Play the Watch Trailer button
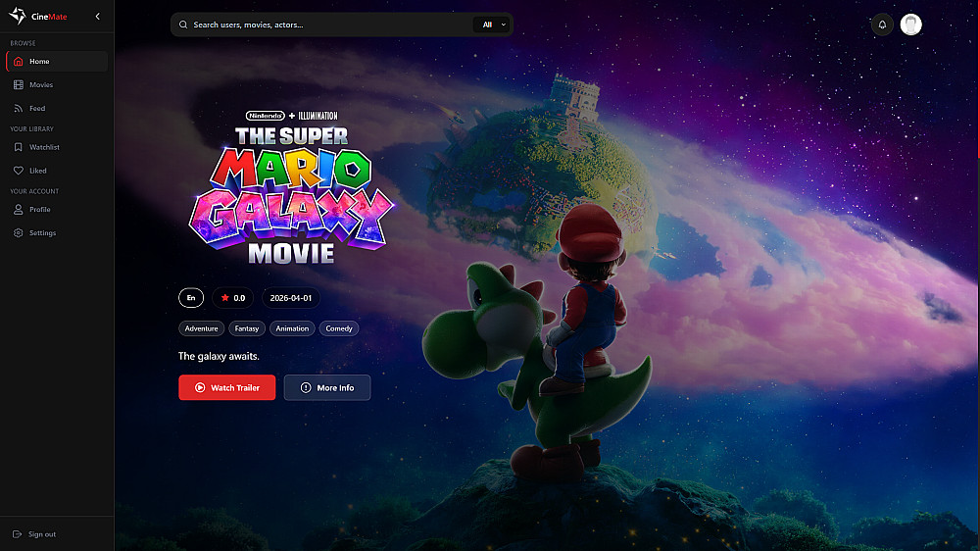The width and height of the screenshot is (980, 551). 227,388
